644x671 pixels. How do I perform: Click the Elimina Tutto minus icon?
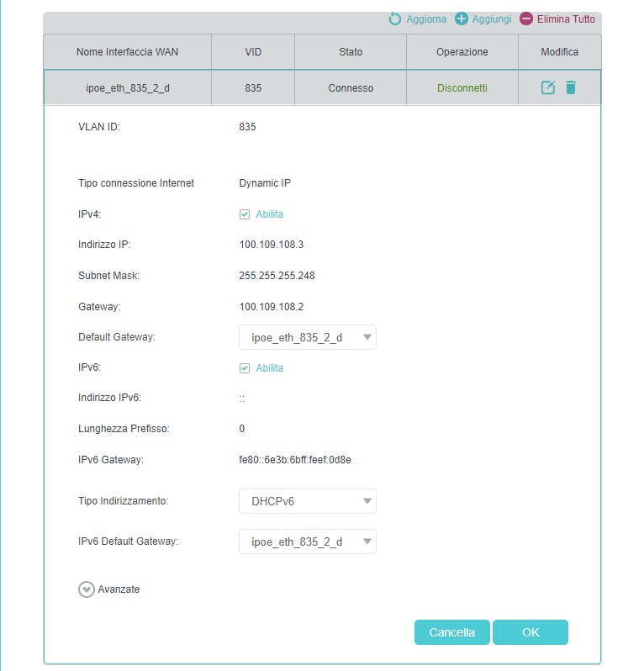pyautogui.click(x=526, y=18)
